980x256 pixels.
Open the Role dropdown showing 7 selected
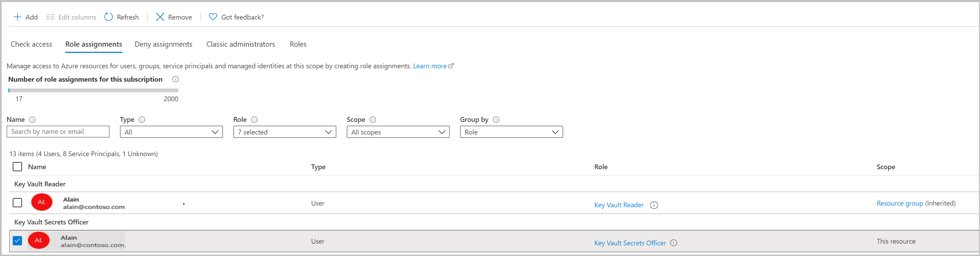point(285,132)
